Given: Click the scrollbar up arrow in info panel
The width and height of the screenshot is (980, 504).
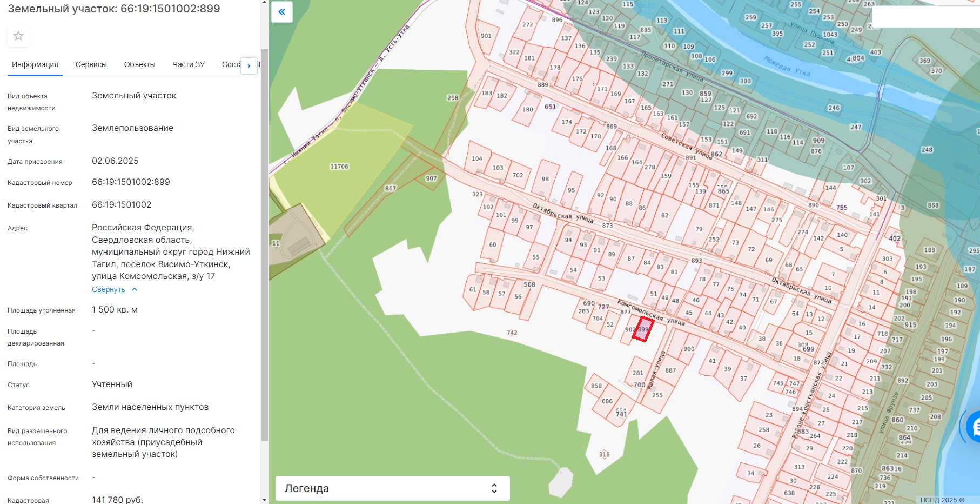Looking at the screenshot, I should 264,3.
